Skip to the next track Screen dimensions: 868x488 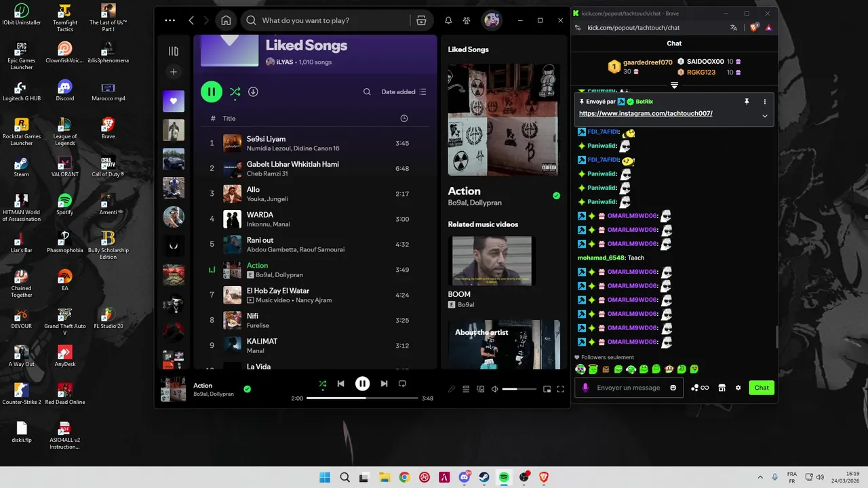click(x=384, y=384)
